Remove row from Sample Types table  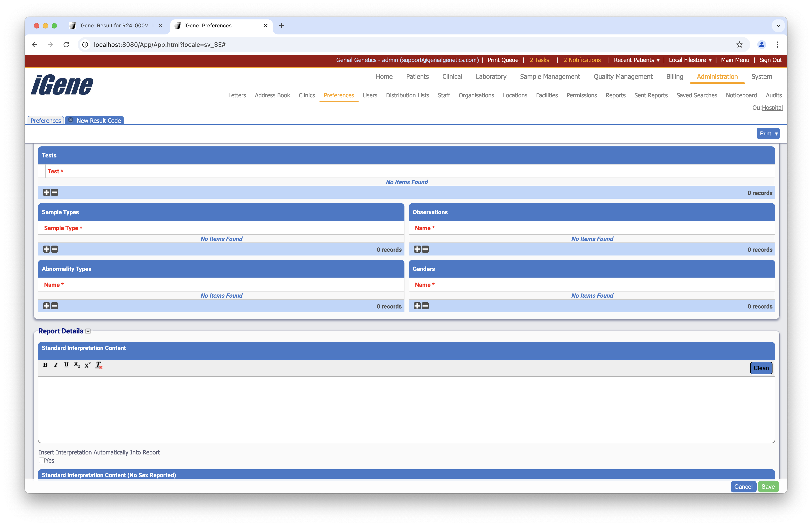55,249
